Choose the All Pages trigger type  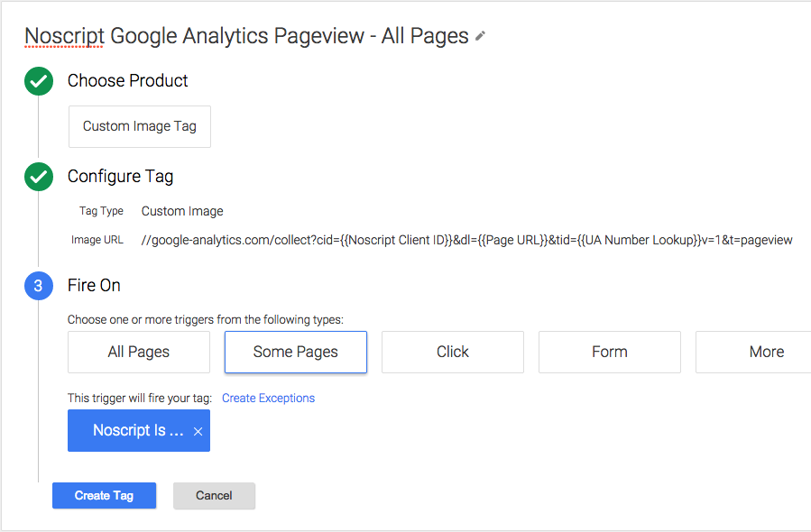pos(139,352)
